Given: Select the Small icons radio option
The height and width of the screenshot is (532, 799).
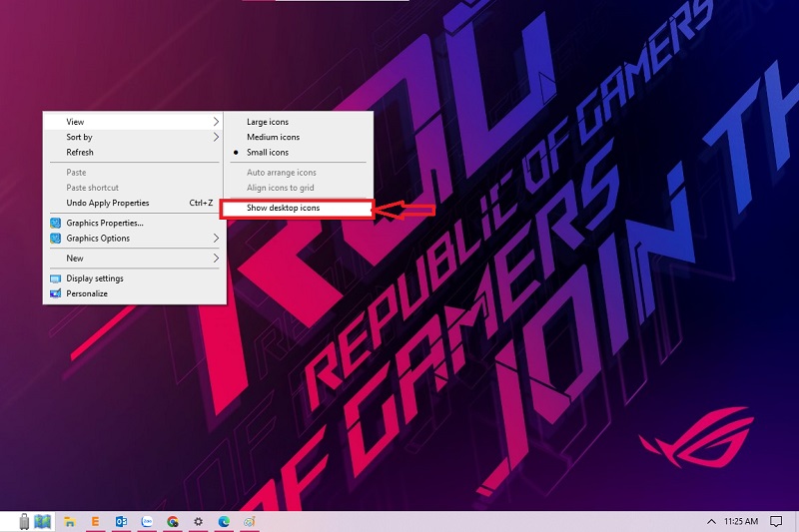Looking at the screenshot, I should click(268, 153).
